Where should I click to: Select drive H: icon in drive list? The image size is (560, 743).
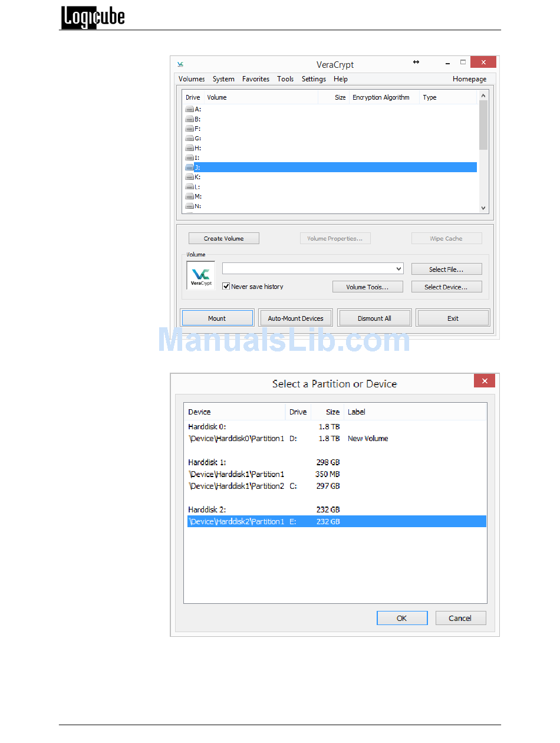click(190, 148)
